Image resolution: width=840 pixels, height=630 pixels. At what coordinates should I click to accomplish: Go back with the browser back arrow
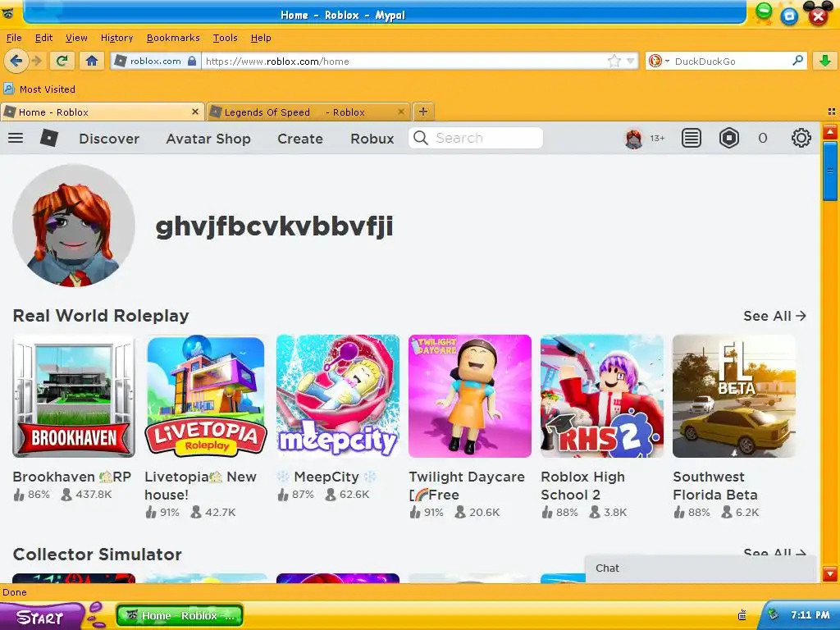tap(16, 61)
